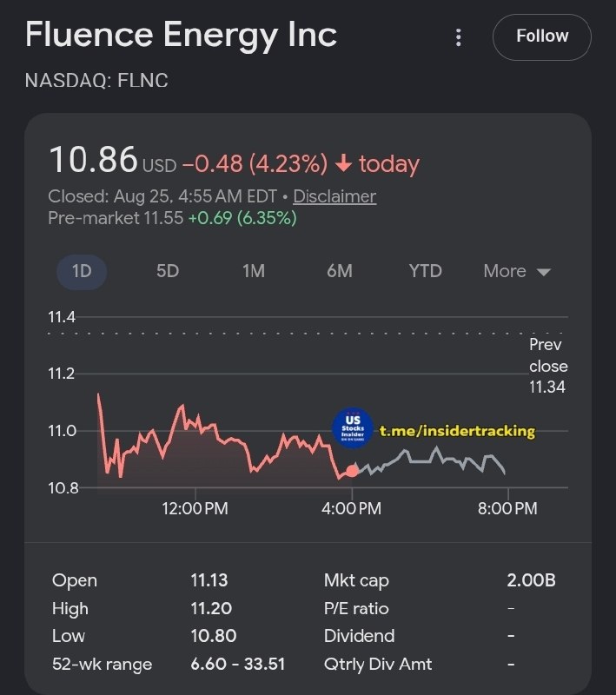
Task: Open the Disclaimer link
Action: click(x=334, y=196)
